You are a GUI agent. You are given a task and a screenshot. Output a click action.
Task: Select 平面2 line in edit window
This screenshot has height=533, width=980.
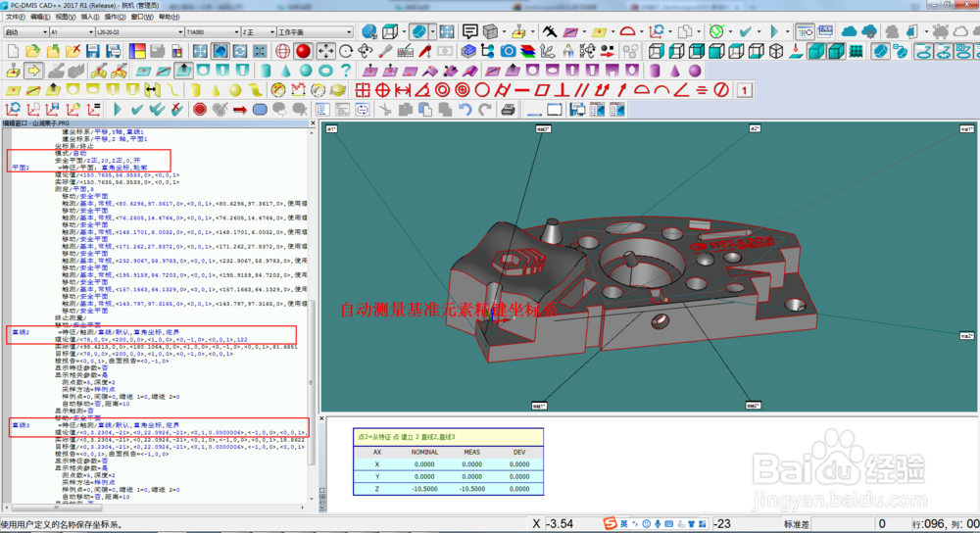click(x=22, y=169)
